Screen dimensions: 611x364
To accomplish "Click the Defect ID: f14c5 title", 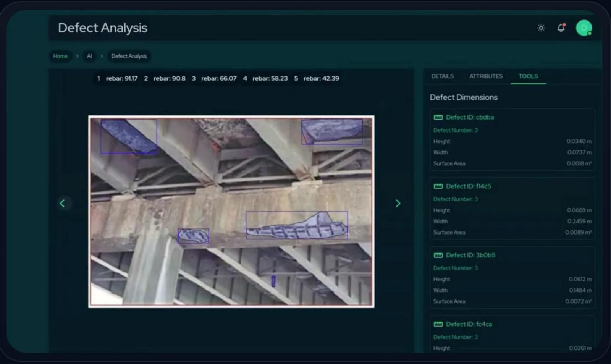I will [x=469, y=186].
